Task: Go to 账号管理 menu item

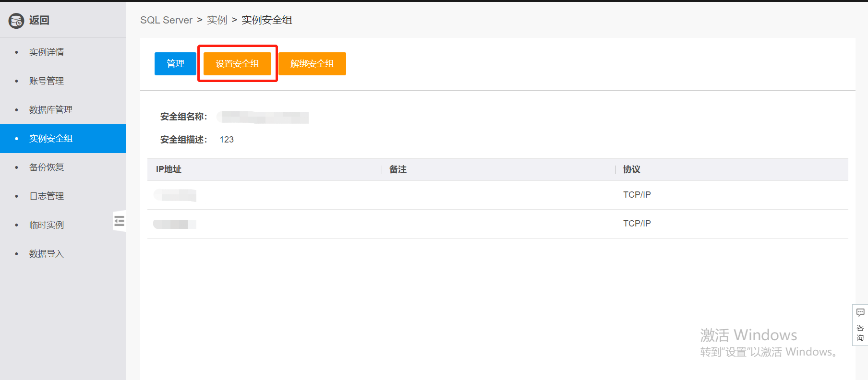Action: coord(47,81)
